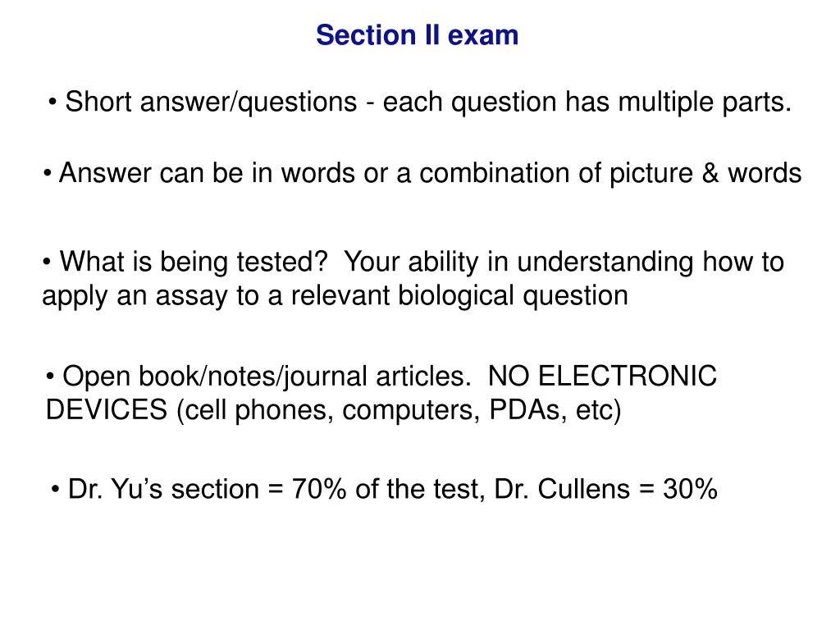The image size is (840, 630).
Task: Click the phrase 'picture & words'
Action: click(x=705, y=173)
